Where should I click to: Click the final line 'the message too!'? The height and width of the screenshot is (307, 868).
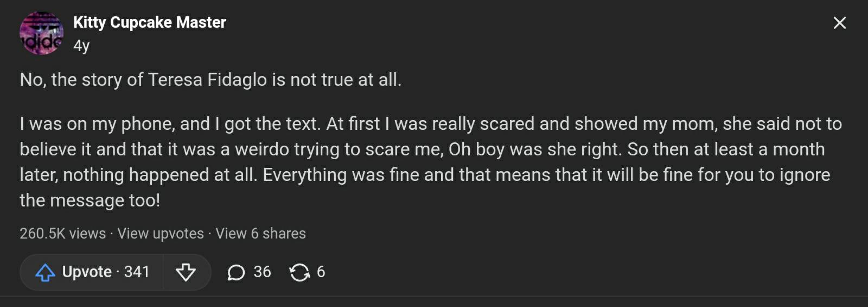click(x=90, y=201)
